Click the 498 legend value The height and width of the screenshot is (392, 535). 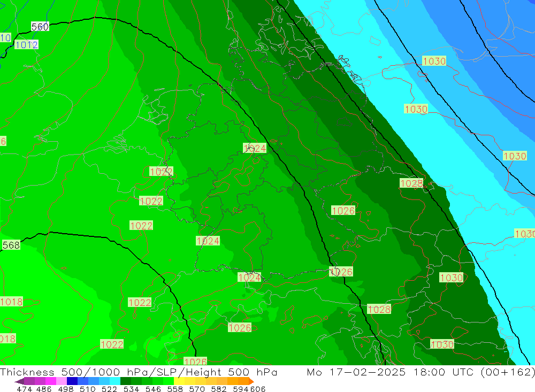coord(65,389)
